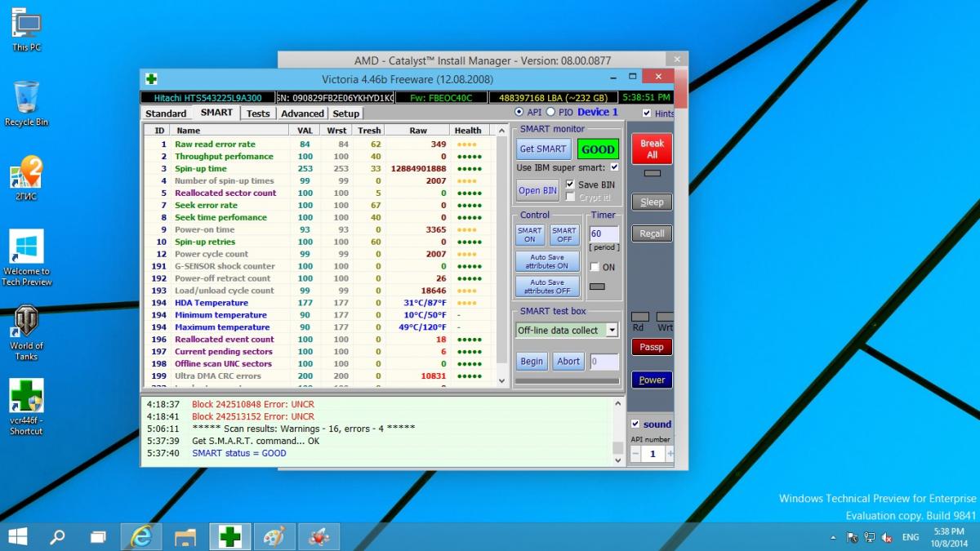Switch to Victoria green cross taskbar icon
This screenshot has height=551, width=980.
click(x=230, y=536)
